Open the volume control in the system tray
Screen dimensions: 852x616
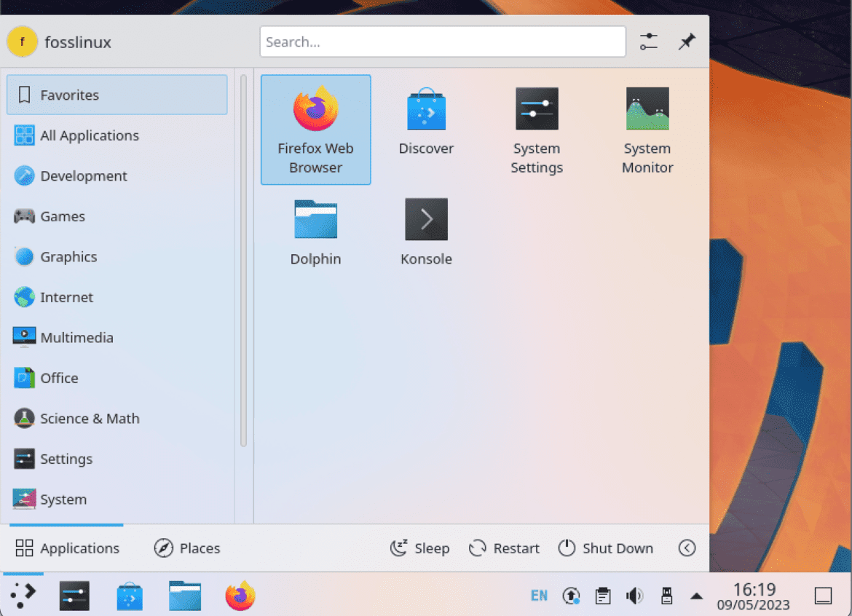coord(634,595)
